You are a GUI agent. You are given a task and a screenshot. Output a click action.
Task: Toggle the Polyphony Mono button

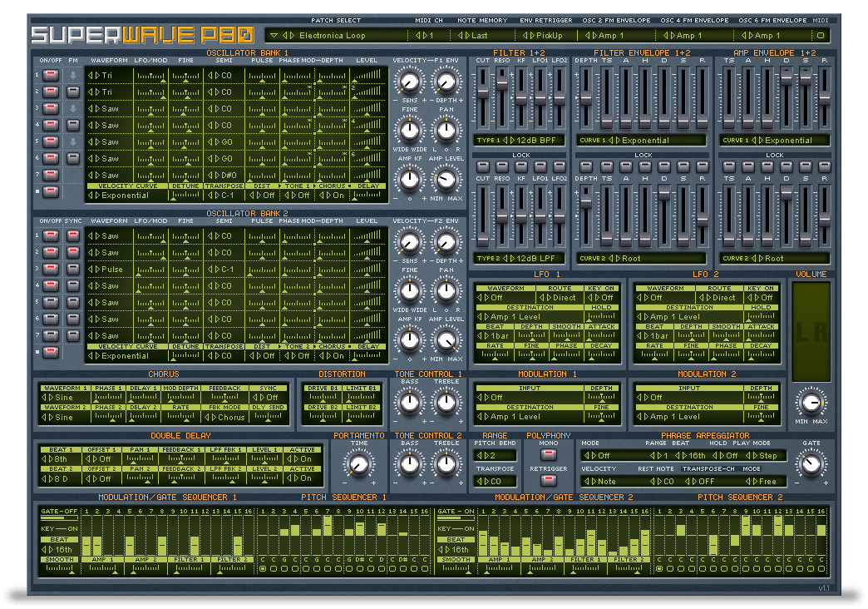tap(549, 454)
